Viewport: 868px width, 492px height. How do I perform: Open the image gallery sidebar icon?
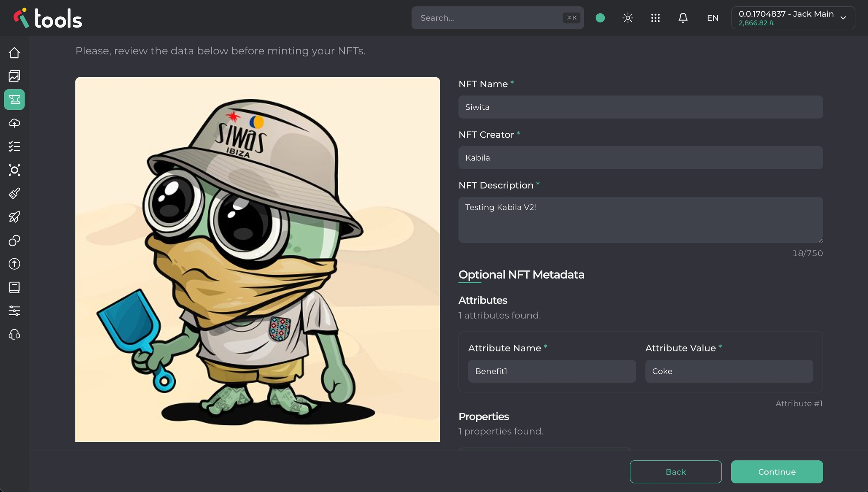click(x=14, y=76)
